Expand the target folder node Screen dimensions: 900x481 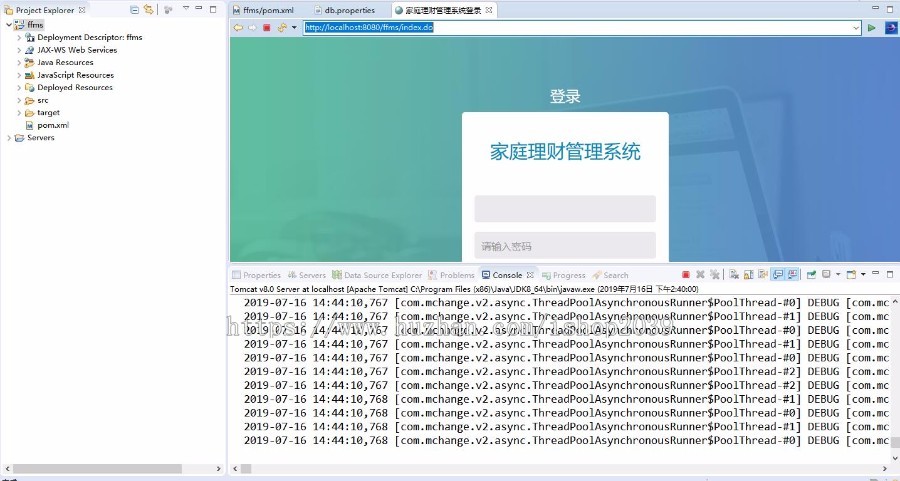coord(19,113)
